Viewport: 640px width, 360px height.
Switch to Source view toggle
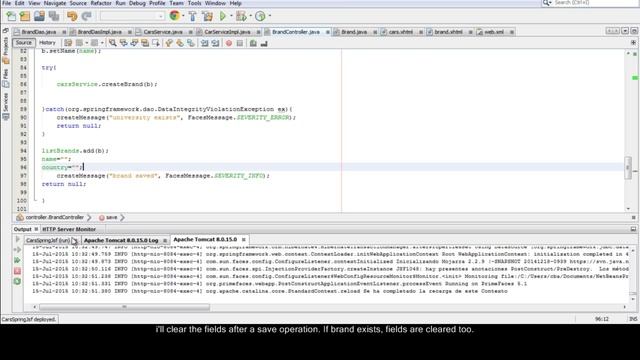[24, 42]
